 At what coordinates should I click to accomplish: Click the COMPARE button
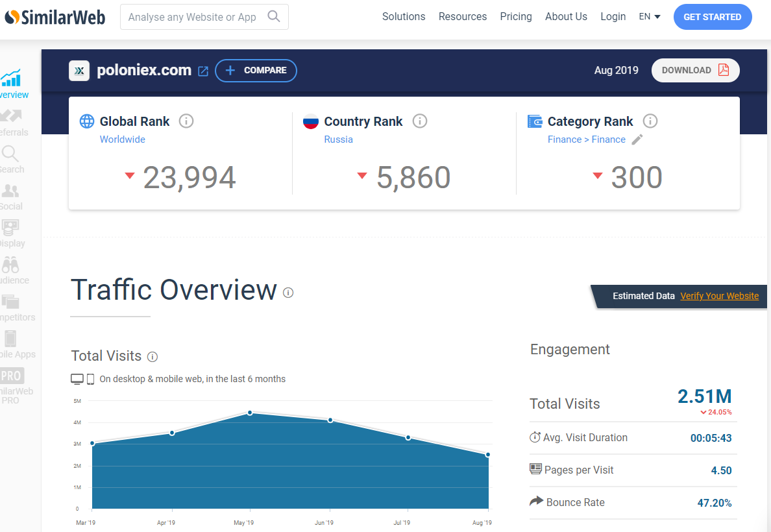pyautogui.click(x=256, y=71)
